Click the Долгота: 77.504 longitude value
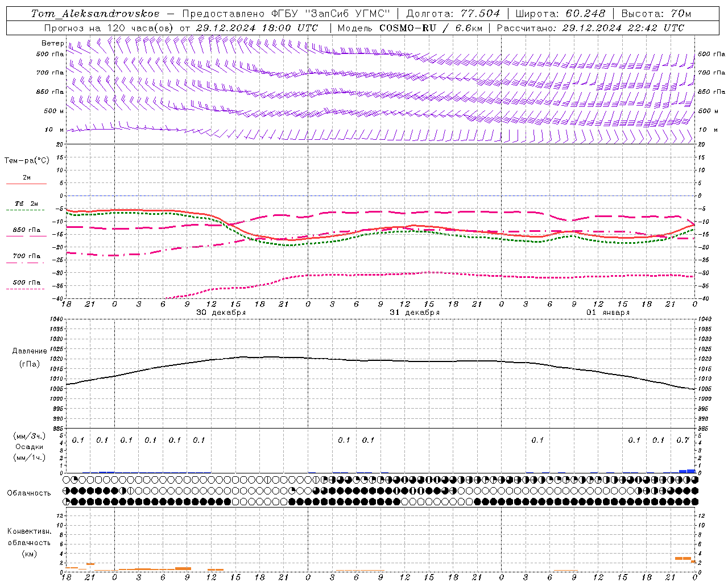728x582 pixels. coord(453,14)
